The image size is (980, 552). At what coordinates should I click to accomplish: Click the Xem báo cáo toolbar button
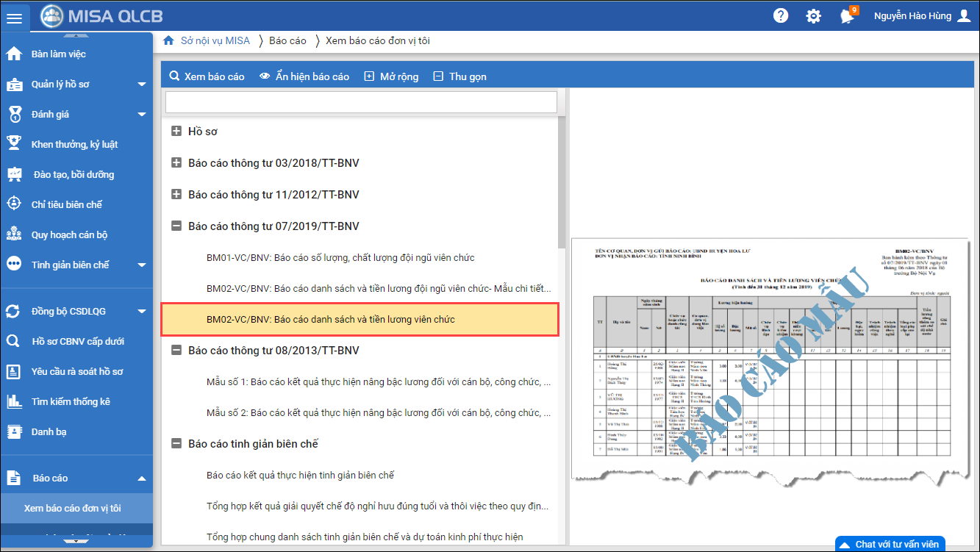click(x=207, y=76)
